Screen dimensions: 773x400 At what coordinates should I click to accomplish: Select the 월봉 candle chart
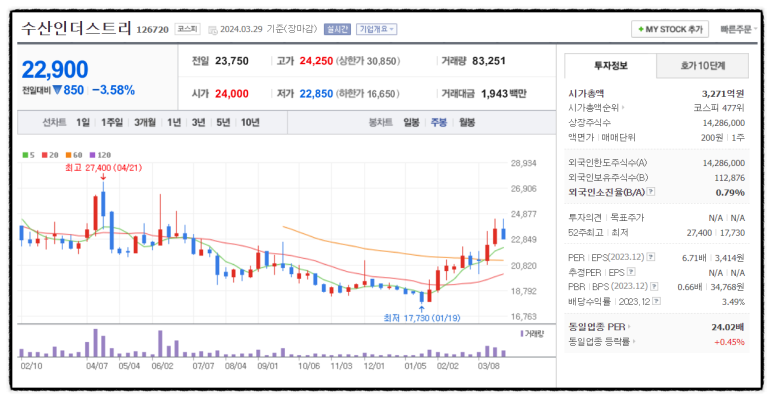click(467, 123)
